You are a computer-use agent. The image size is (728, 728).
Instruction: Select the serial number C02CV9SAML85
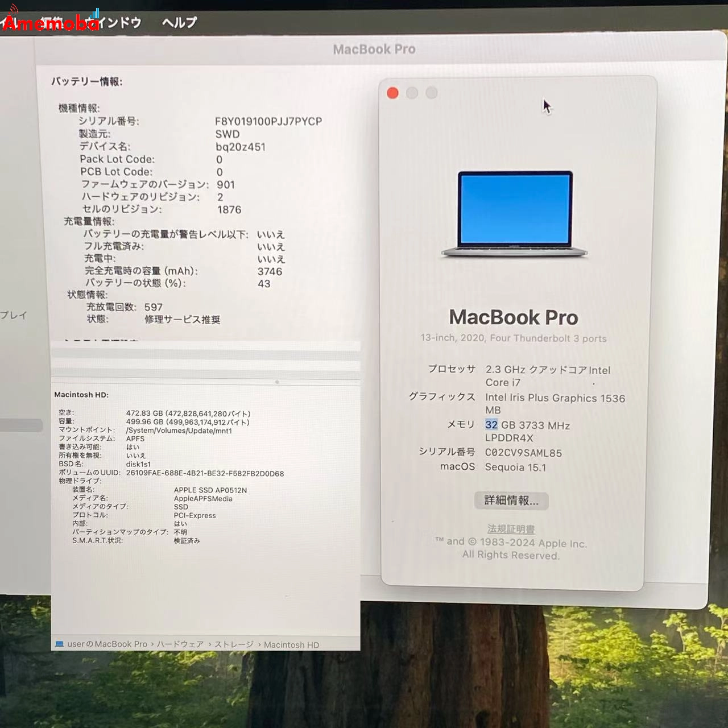tap(523, 453)
